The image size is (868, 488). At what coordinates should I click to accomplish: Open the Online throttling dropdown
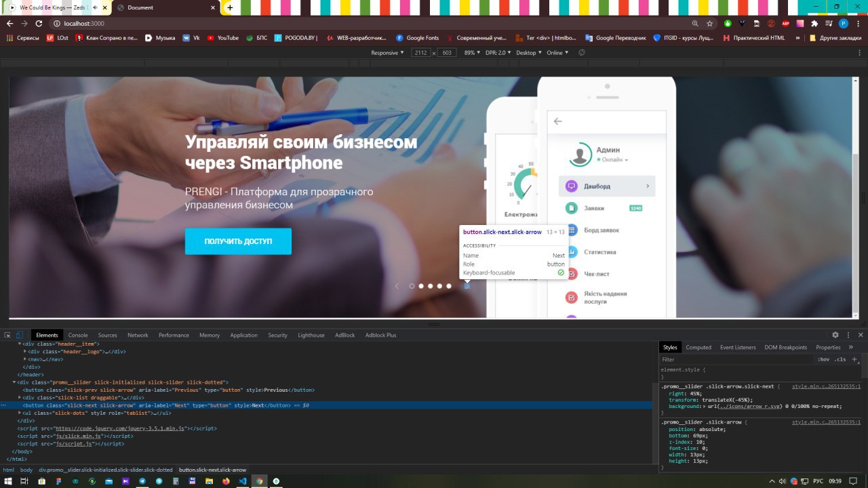(557, 52)
